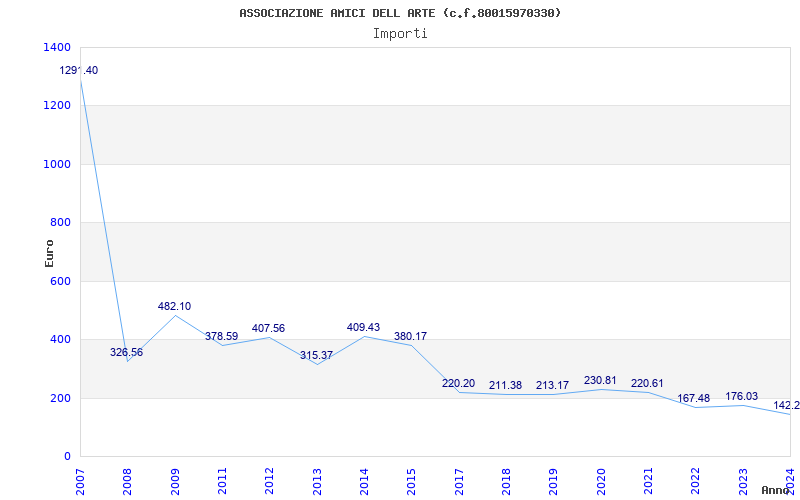800x500 pixels.
Task: Select the 220.61 data label
Action: point(647,383)
